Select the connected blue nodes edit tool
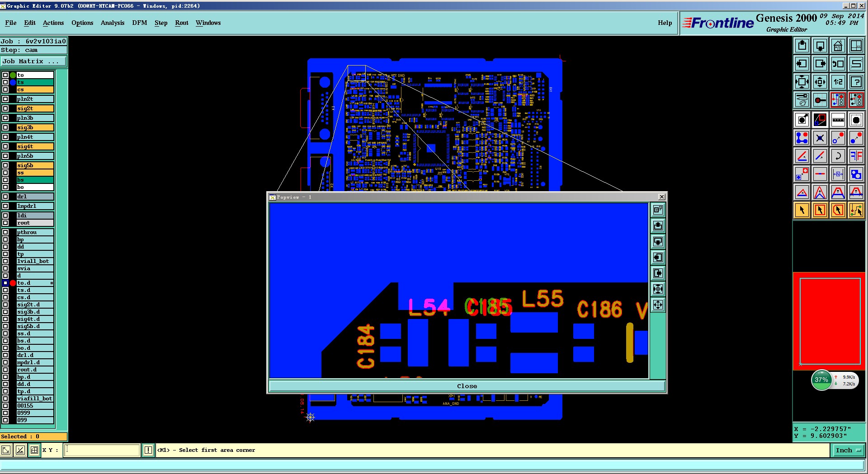The image size is (868, 474). (802, 138)
